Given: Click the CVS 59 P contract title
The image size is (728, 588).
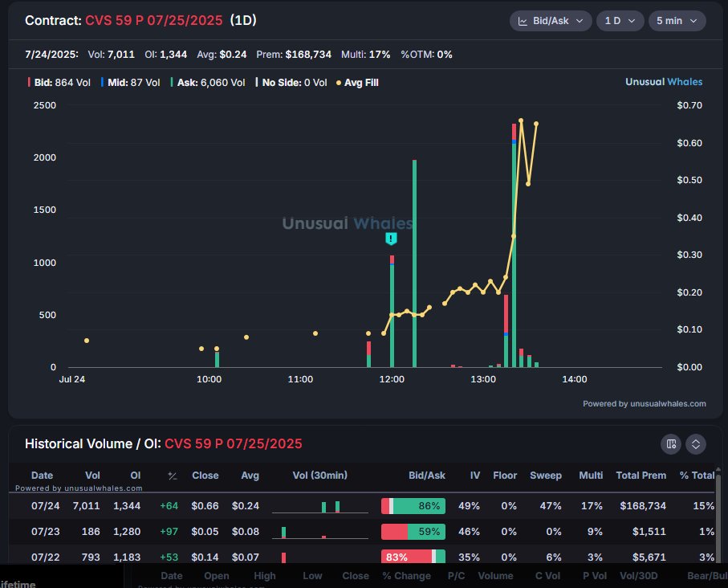Looking at the screenshot, I should 153,20.
